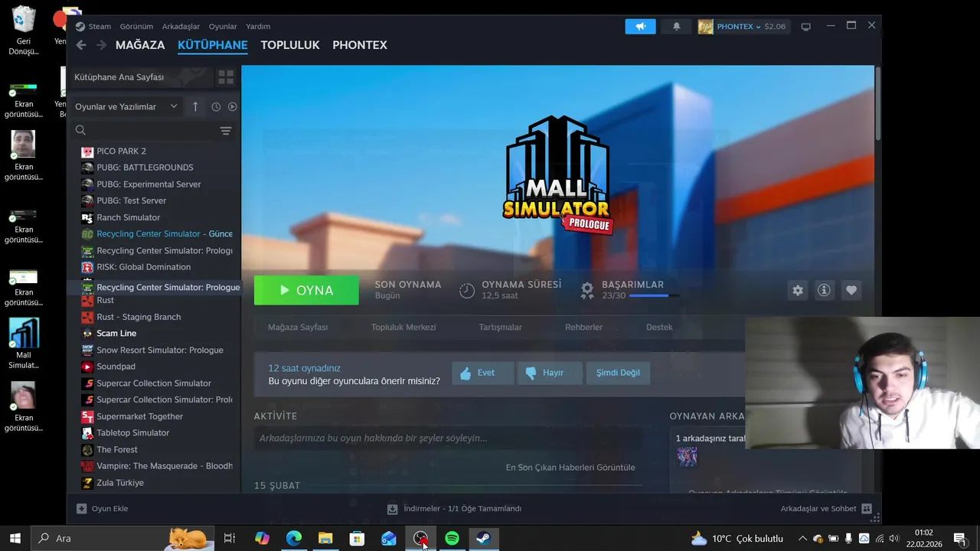Open game settings gear icon

[x=798, y=290]
